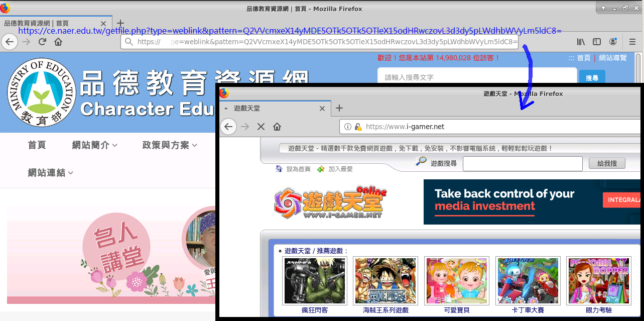Screen dimensions: 644x321
Task: Click Back button in 品德教育資源網 window
Action: (x=10, y=42)
